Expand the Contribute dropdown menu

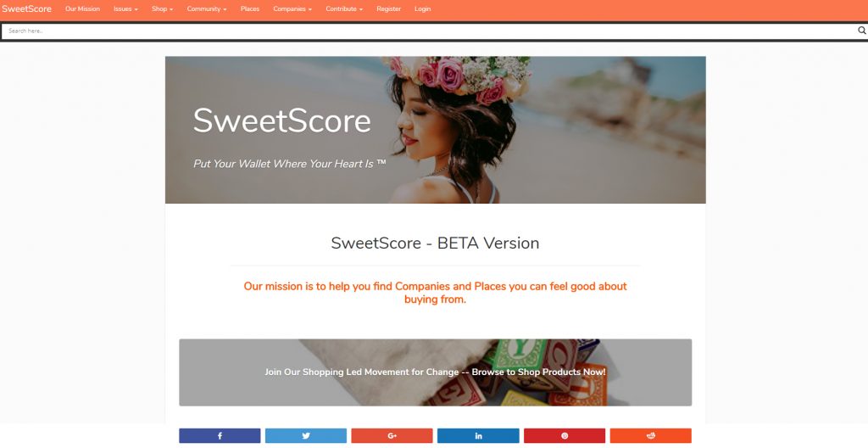344,8
